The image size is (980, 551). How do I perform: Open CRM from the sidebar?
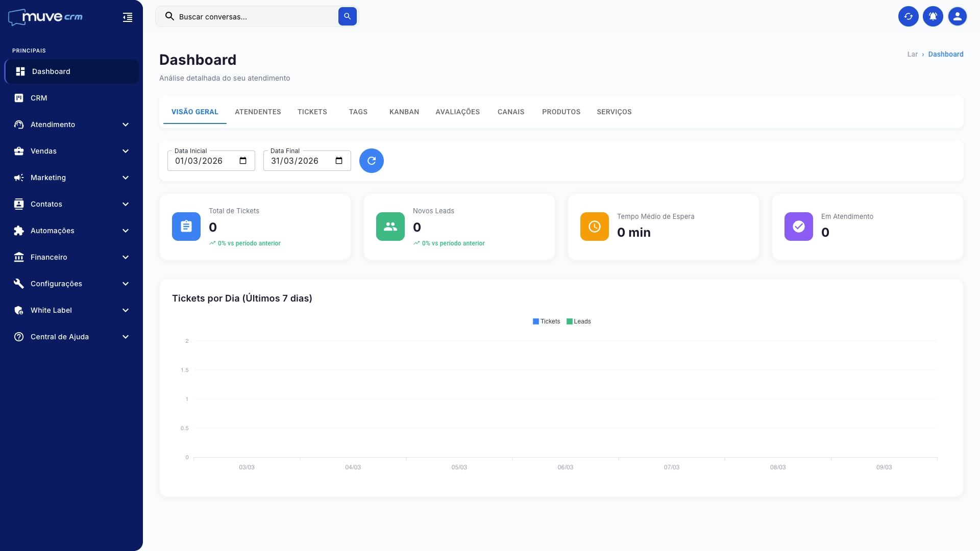click(39, 98)
